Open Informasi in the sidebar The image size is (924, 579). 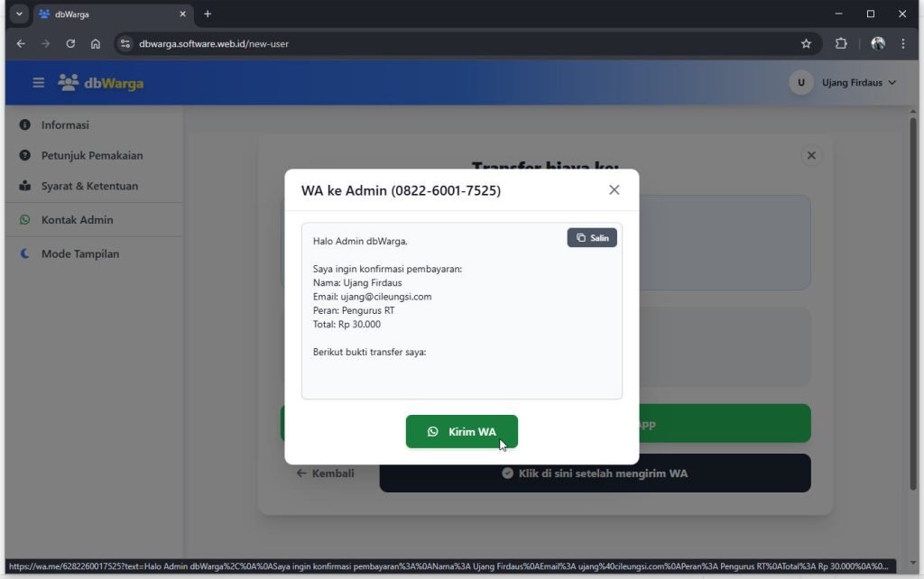tap(65, 125)
